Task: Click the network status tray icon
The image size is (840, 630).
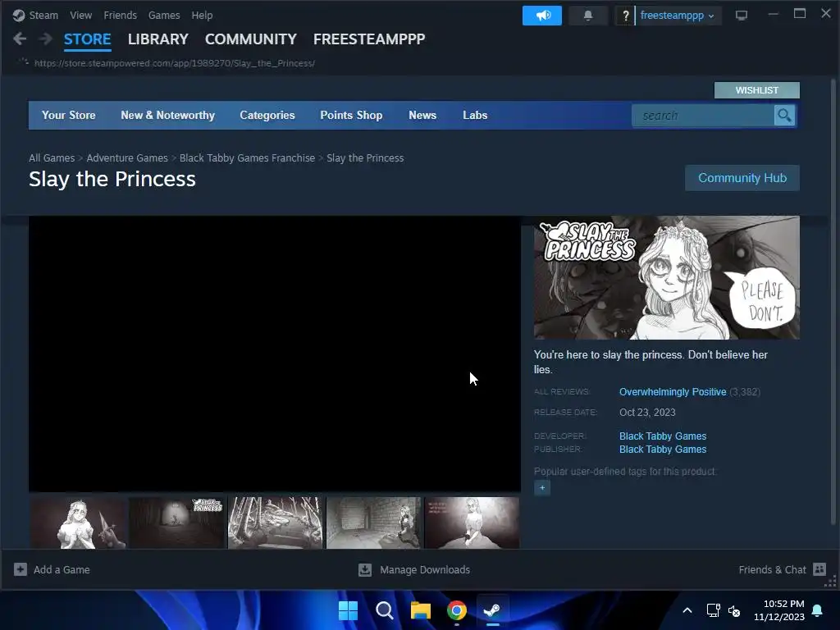Action: click(x=713, y=610)
